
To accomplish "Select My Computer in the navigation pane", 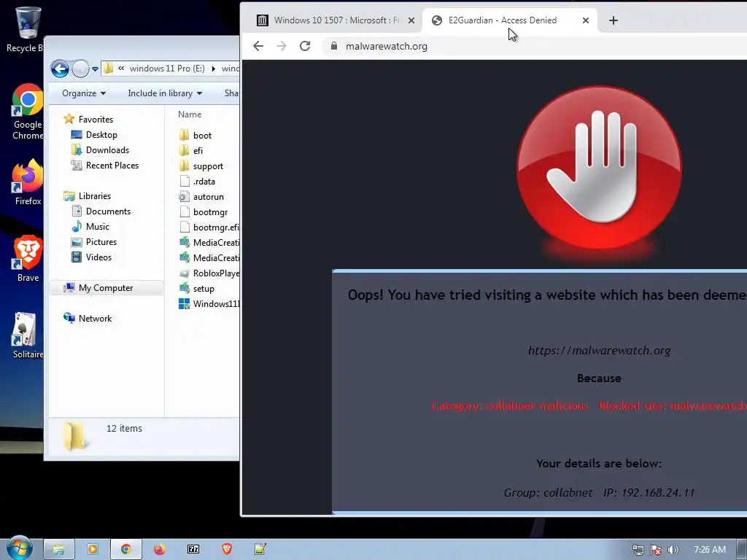I will [x=105, y=287].
